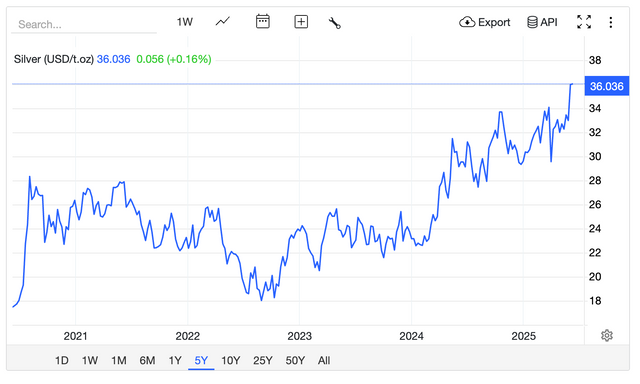
Task: Select the 5Y time range
Action: click(x=201, y=360)
